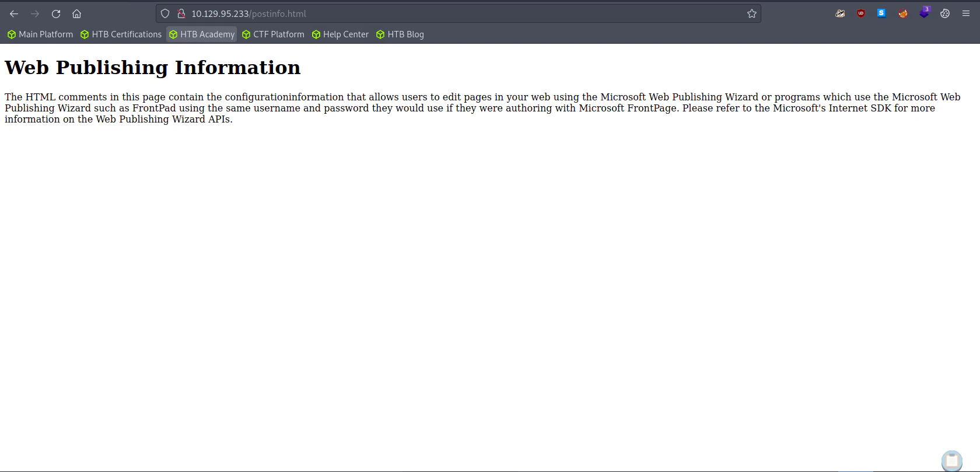980x472 pixels.
Task: Click the clipboard icon at bottom right
Action: tap(952, 461)
